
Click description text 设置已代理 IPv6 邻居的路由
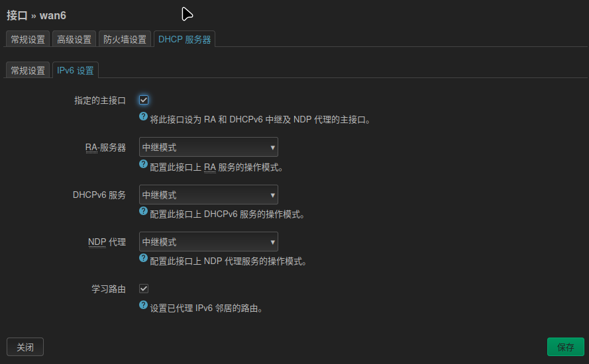click(206, 308)
